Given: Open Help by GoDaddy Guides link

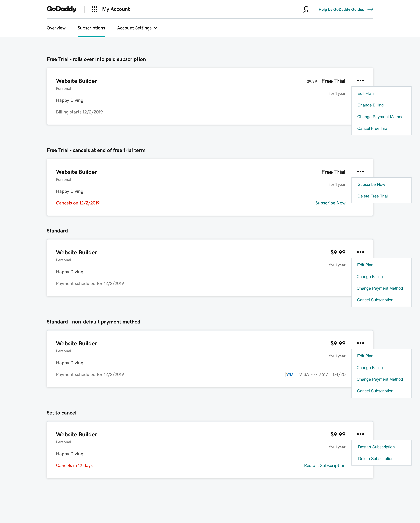Looking at the screenshot, I should 341,9.
